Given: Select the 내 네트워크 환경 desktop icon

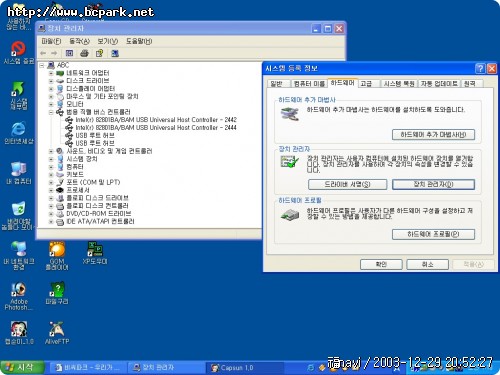Looking at the screenshot, I should 19,256.
